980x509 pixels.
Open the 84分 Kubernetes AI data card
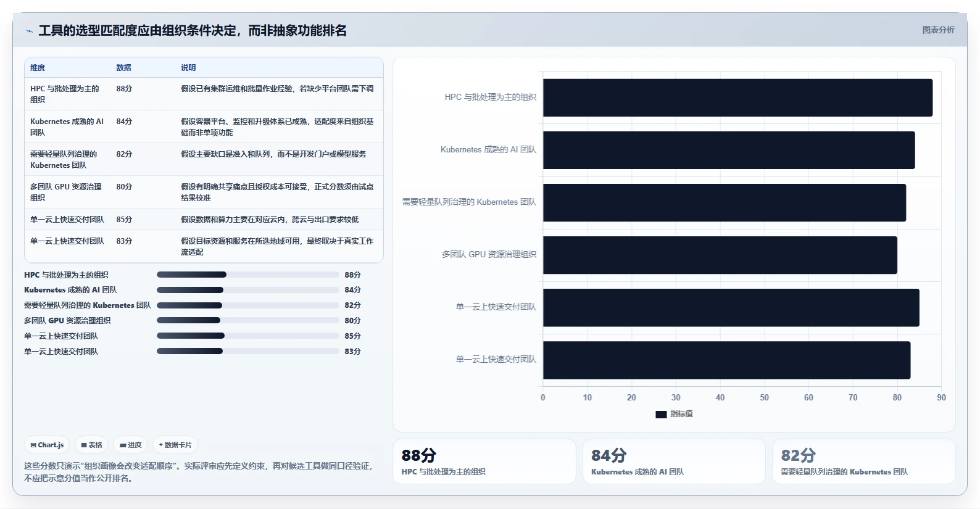[x=674, y=461]
